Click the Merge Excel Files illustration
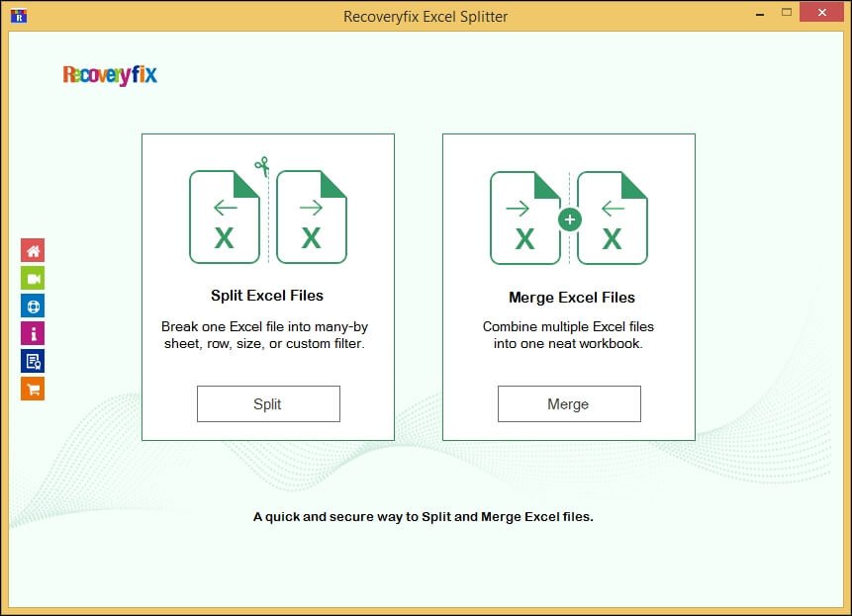Screen dimensions: 852x616 tap(569, 219)
